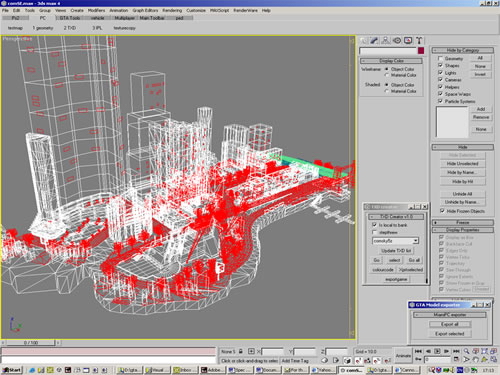The height and width of the screenshot is (375, 500).
Task: Open the object color swatch
Action: (x=421, y=51)
